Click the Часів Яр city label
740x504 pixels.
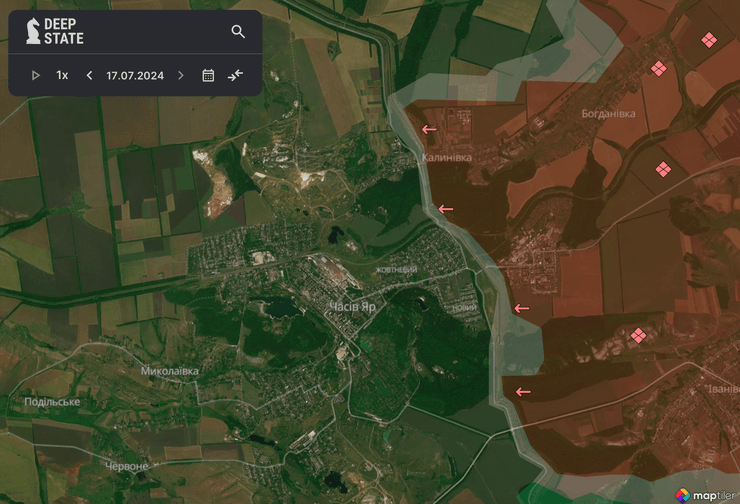[x=354, y=306]
